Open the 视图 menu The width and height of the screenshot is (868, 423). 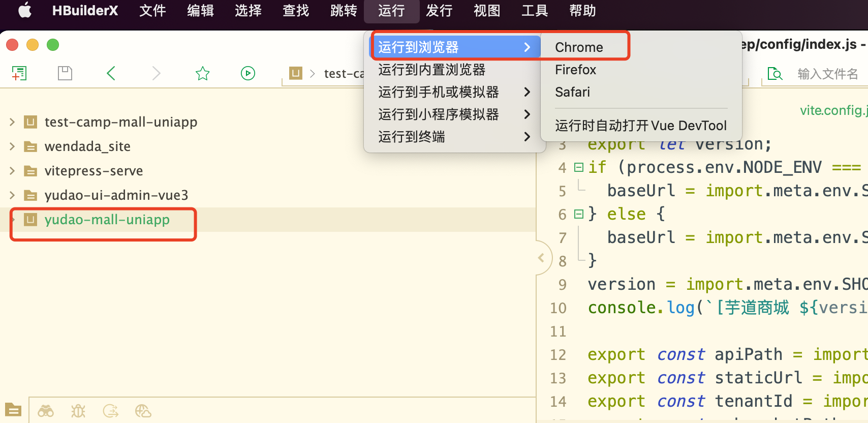[x=487, y=10]
